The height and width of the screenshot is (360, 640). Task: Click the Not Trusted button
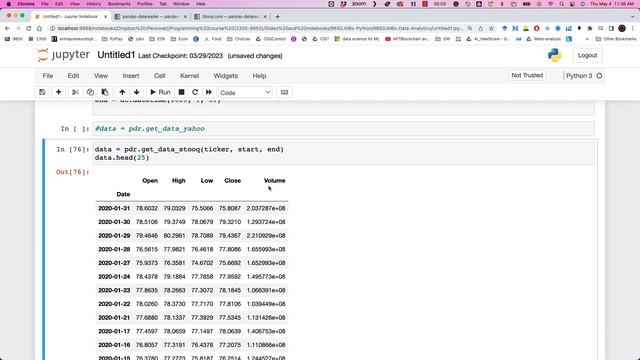(527, 76)
